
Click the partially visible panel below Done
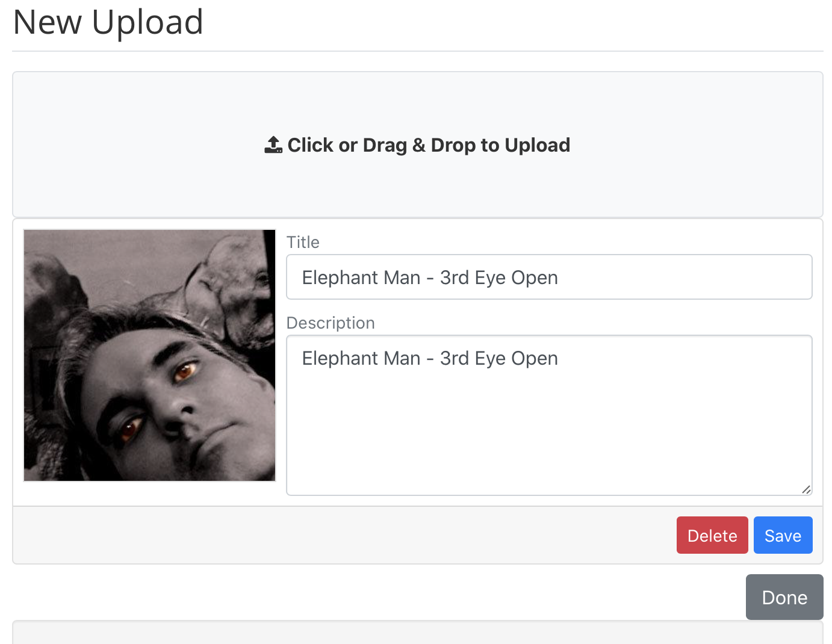tap(417, 633)
